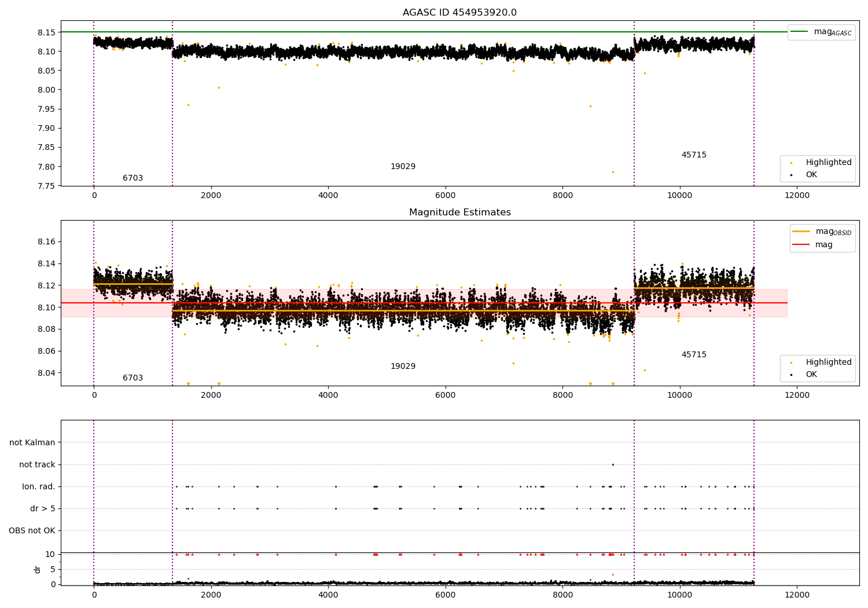Viewport: 868px width, 608px height.
Task: Click y-tick 8.12 on the middle plot
Action: tap(46, 285)
